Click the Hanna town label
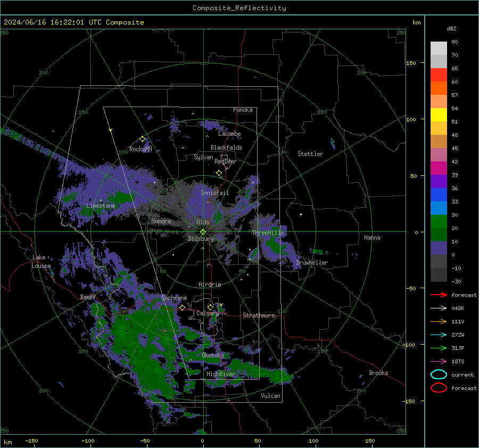The width and height of the screenshot is (479, 448). (372, 238)
